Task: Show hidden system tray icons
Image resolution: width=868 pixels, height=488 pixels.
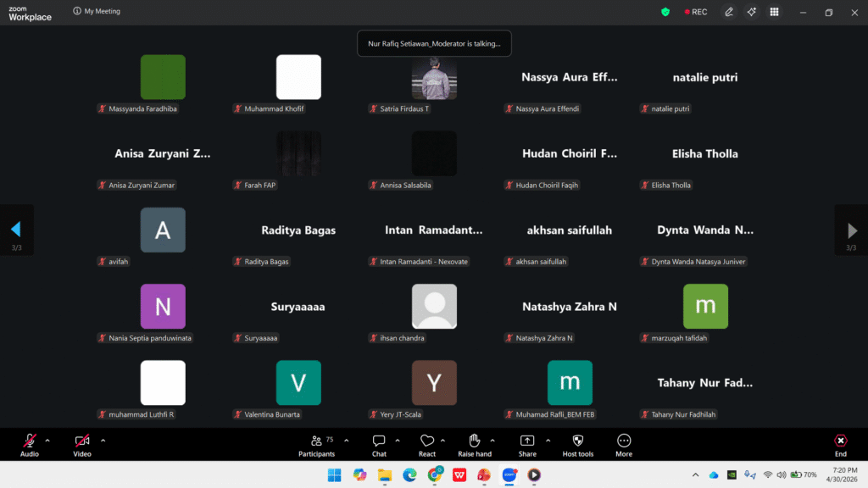Action: pos(695,474)
